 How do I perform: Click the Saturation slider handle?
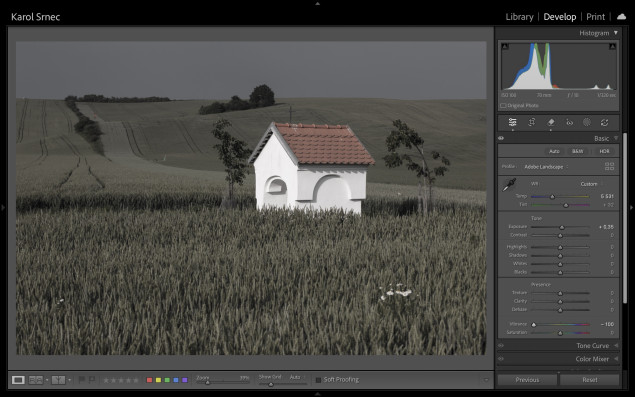[560, 333]
